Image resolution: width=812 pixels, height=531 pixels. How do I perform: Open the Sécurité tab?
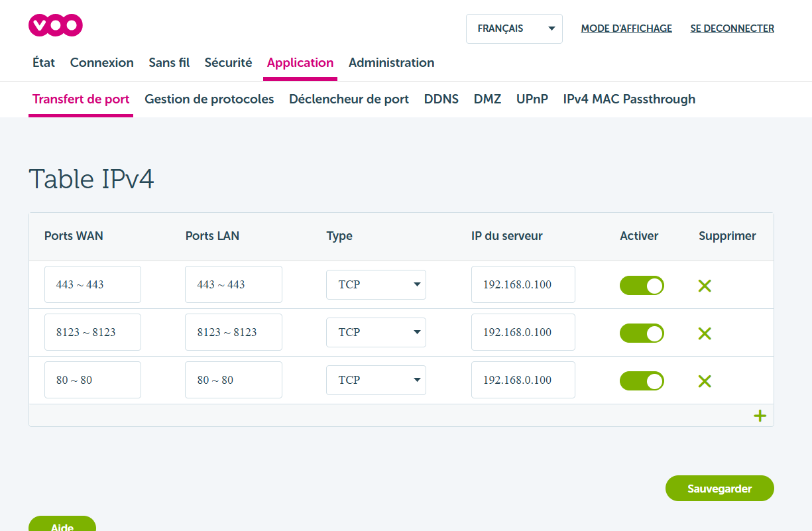pos(228,63)
